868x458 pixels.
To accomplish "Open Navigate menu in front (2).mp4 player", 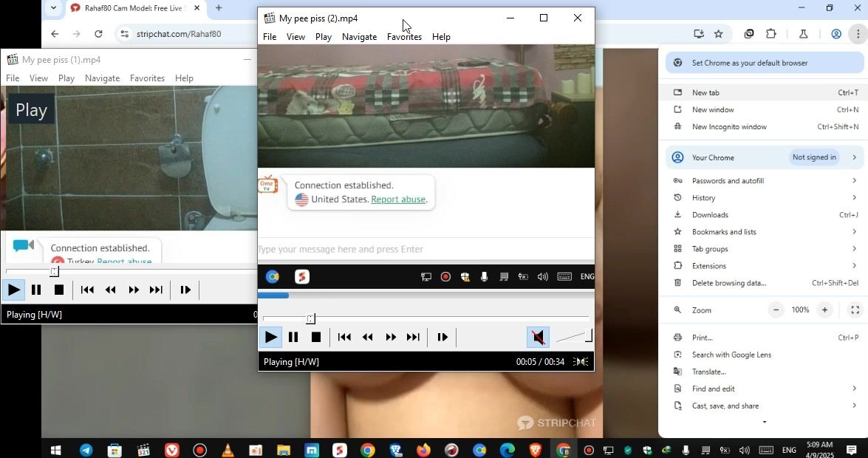I will tap(359, 37).
